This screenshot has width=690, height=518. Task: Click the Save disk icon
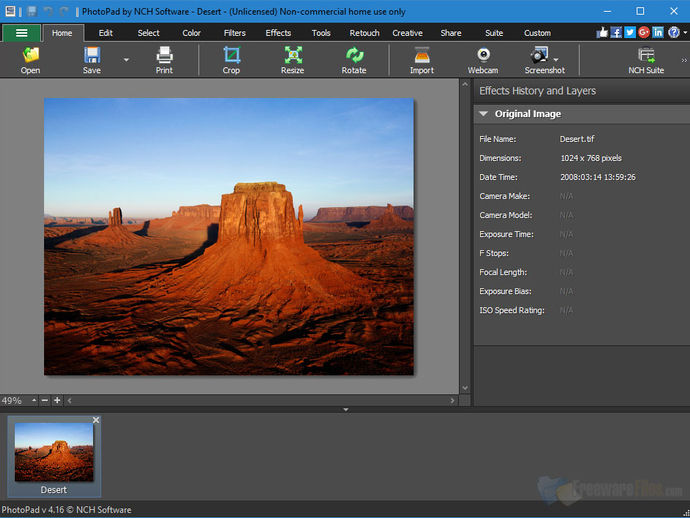click(92, 56)
